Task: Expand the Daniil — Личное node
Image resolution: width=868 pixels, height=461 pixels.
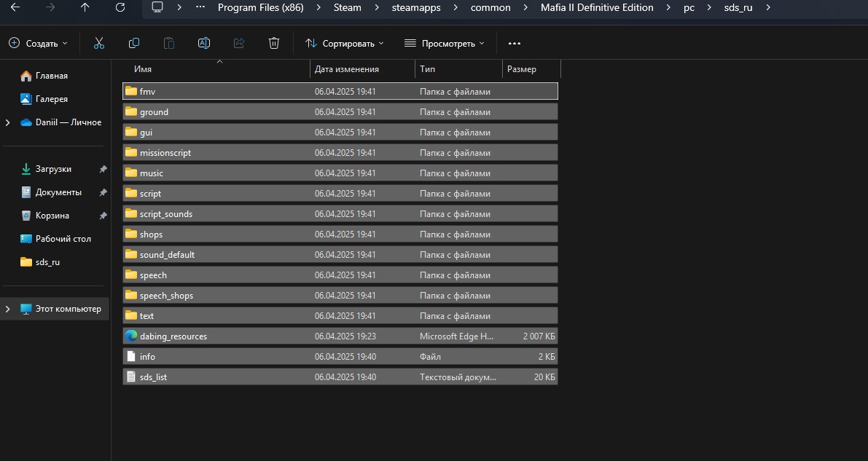Action: (x=8, y=122)
